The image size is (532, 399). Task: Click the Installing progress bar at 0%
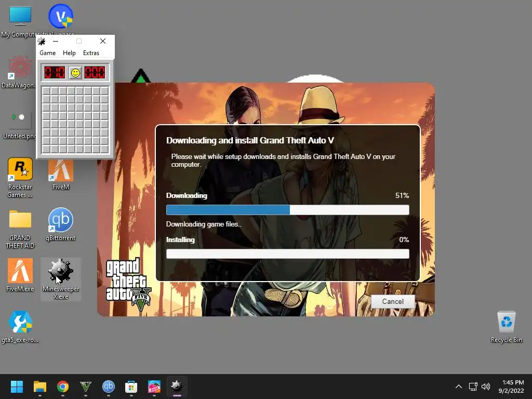click(288, 254)
